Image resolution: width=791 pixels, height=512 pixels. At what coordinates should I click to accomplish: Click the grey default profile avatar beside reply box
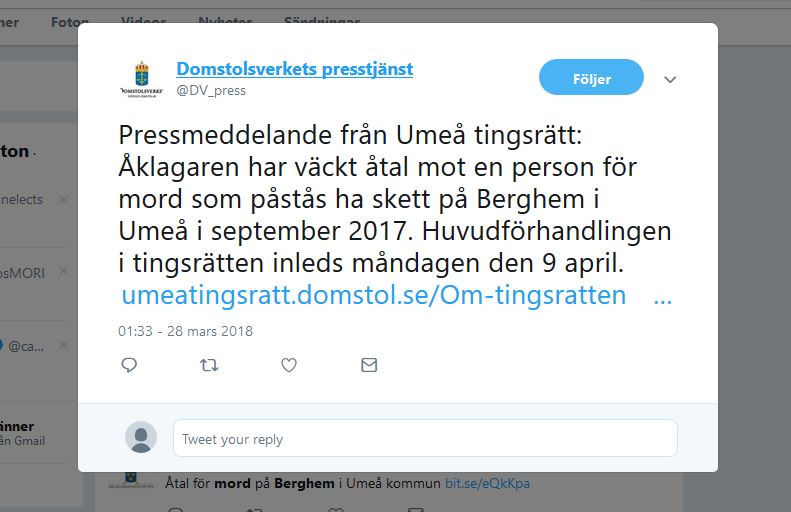click(141, 437)
